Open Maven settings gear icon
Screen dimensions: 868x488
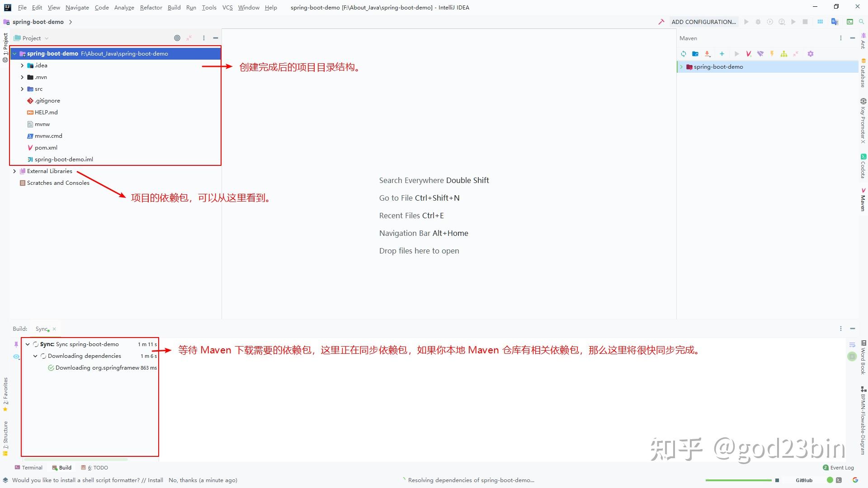pos(811,54)
